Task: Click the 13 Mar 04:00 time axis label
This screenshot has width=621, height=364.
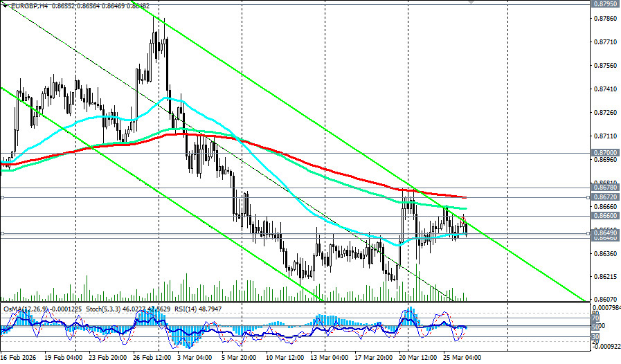Action: click(329, 358)
